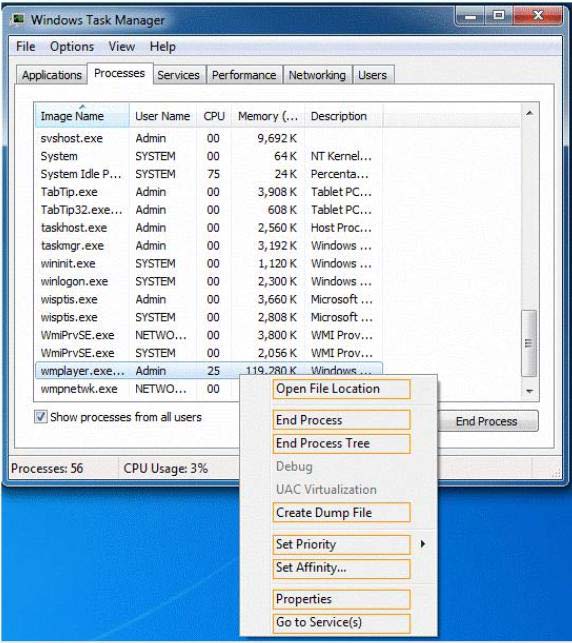Choose Open File Location from context menu
This screenshot has height=643, width=572.
[x=341, y=389]
